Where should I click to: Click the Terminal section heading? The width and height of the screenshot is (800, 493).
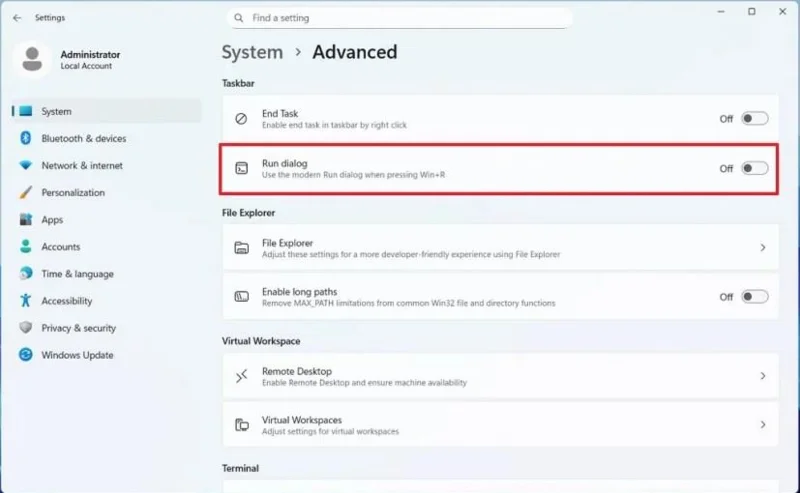[240, 468]
